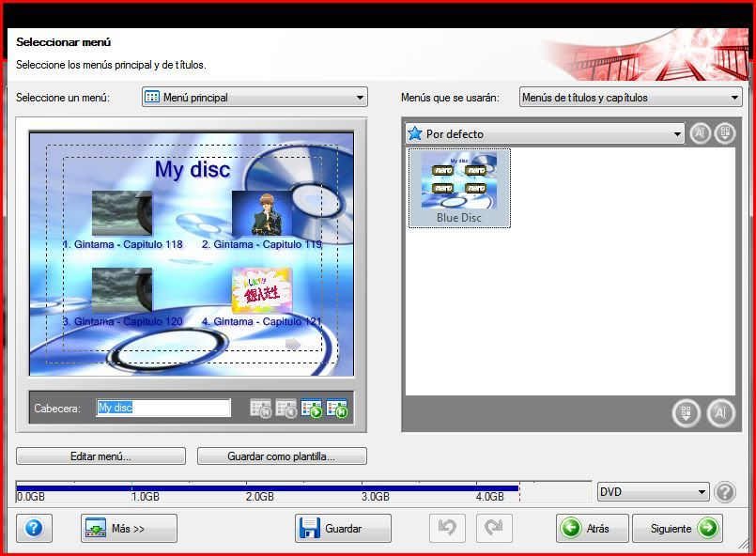Click 'Guardar como plantilla...' button

(x=282, y=456)
